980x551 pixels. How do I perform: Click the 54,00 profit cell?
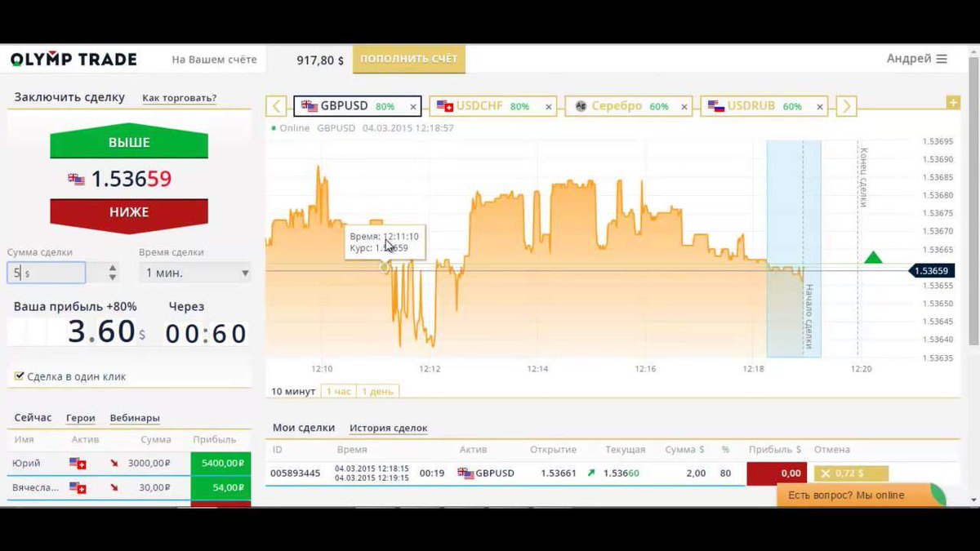tap(220, 487)
